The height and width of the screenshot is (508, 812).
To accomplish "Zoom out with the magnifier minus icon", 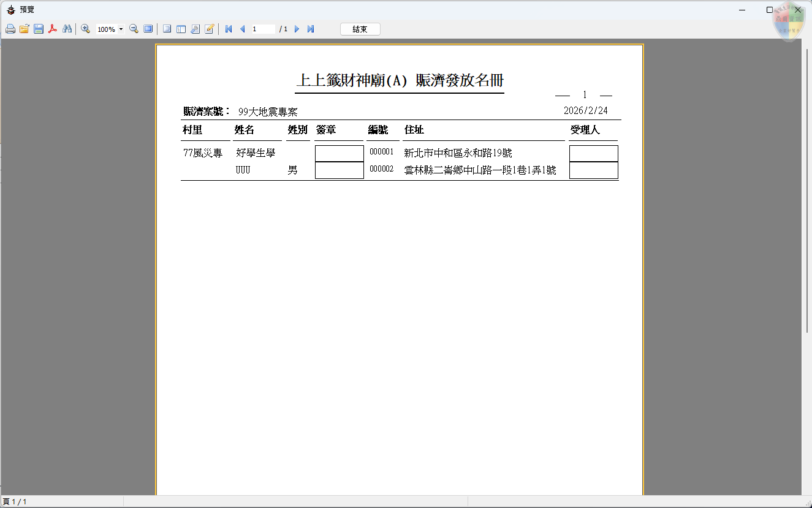I will (134, 29).
